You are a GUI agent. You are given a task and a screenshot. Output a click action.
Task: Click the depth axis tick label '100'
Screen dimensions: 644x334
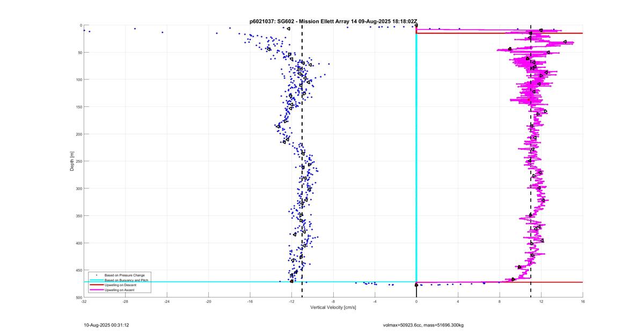(x=78, y=79)
